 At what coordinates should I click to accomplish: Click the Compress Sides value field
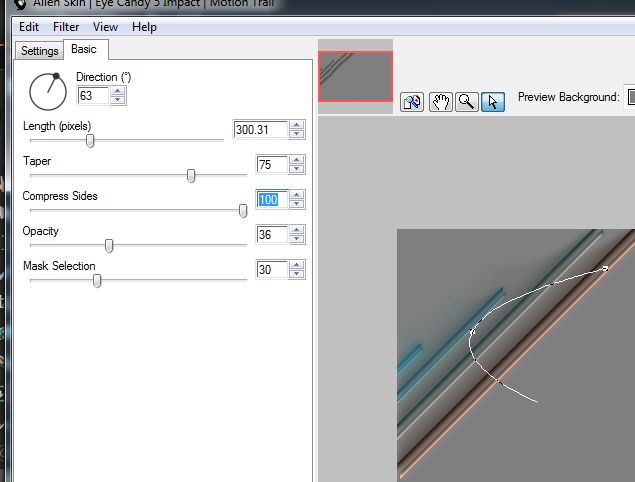(x=272, y=200)
